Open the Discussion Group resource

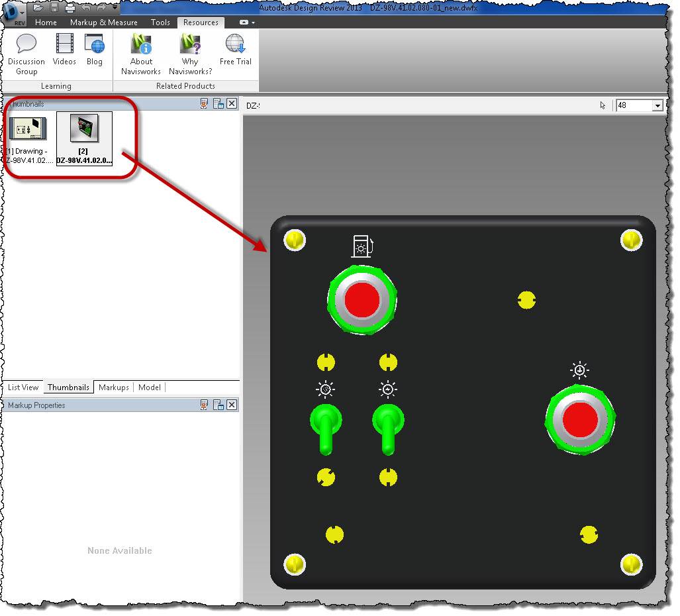pyautogui.click(x=26, y=46)
